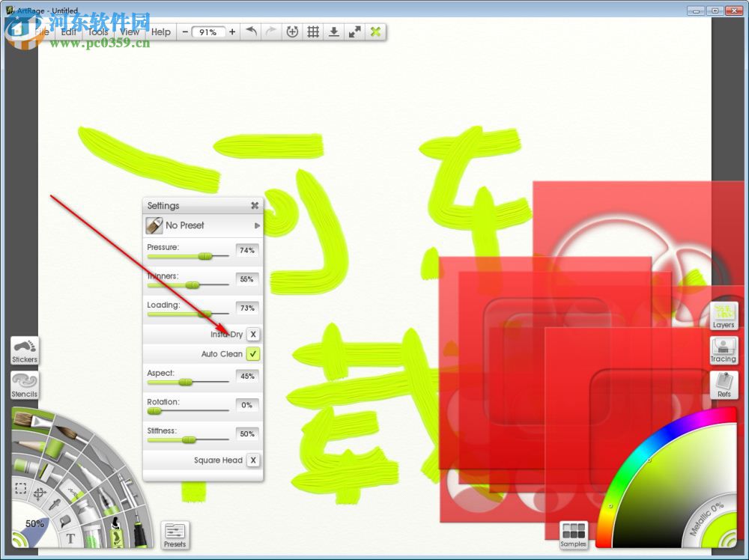Toggle the canvas grid icon

pos(313,31)
